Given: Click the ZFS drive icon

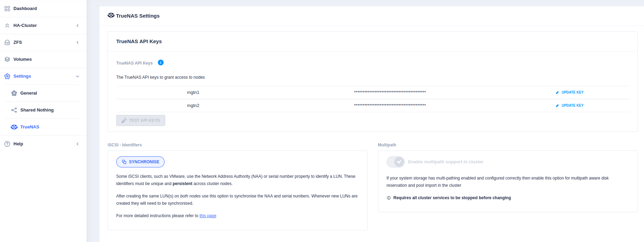Looking at the screenshot, I should point(7,42).
